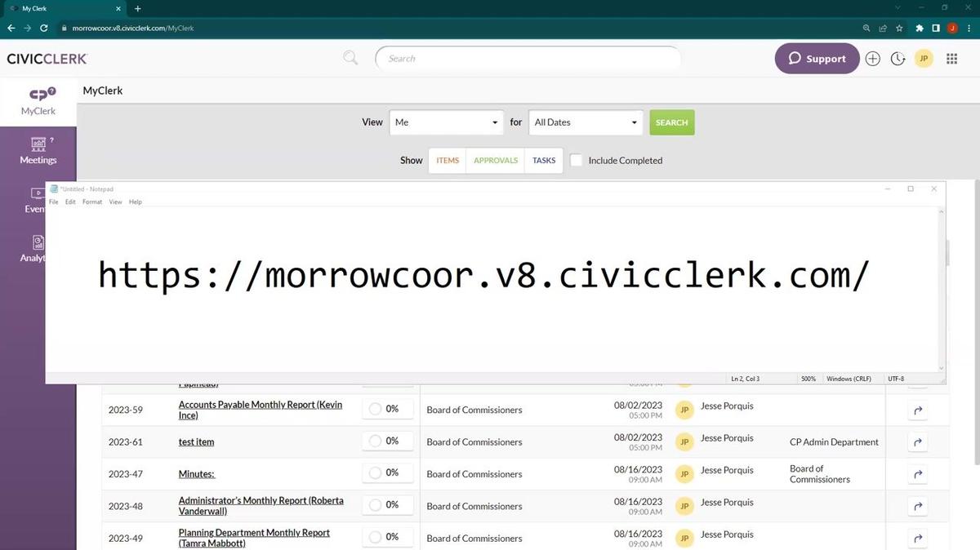Click the CivicClerk logo
This screenshot has height=550, width=980.
47,59
